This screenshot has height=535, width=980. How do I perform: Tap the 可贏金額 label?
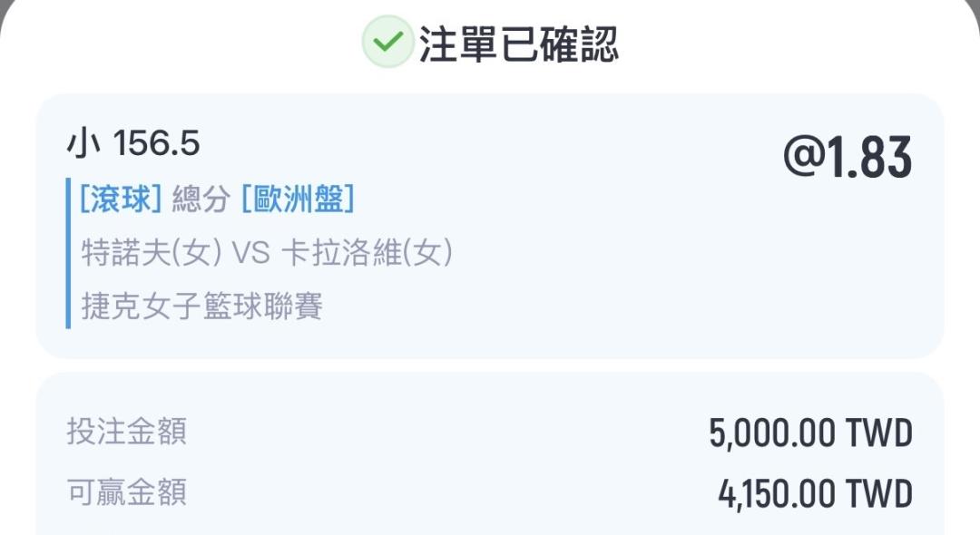pos(126,492)
